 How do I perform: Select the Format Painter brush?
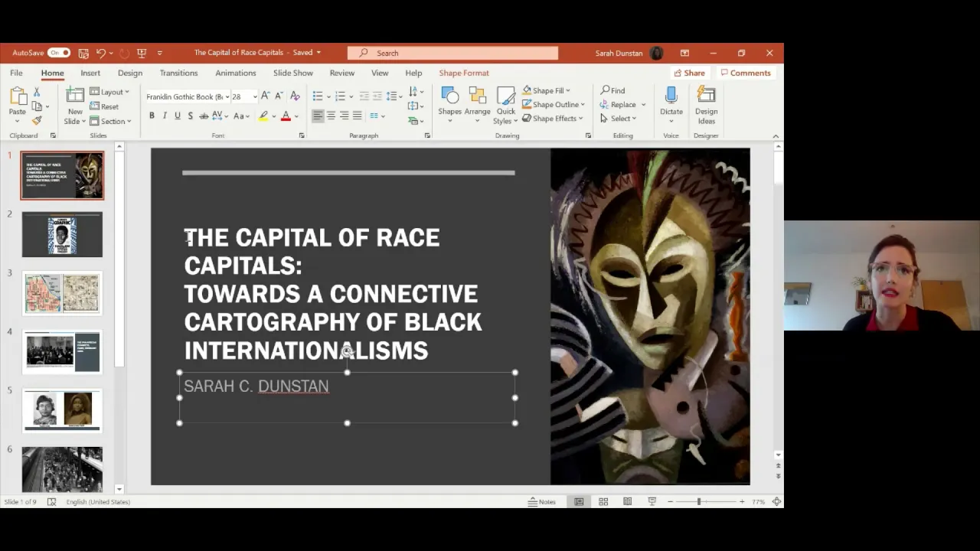(36, 121)
